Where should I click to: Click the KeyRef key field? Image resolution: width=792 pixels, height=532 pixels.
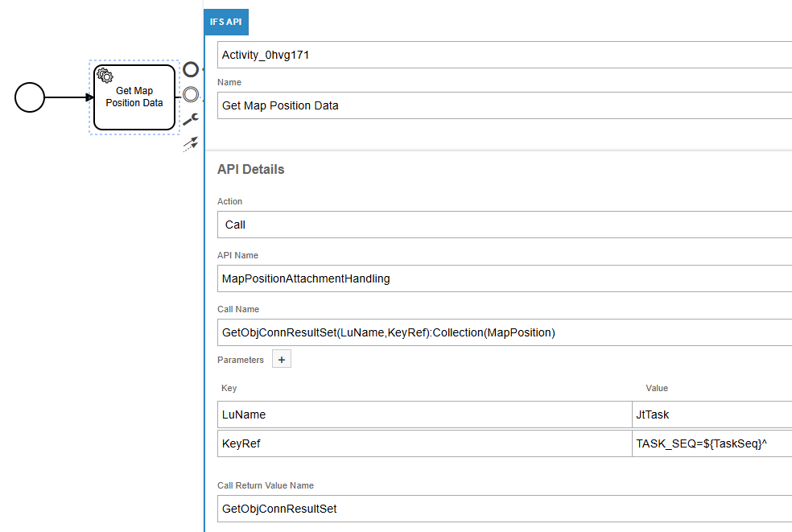[424, 443]
